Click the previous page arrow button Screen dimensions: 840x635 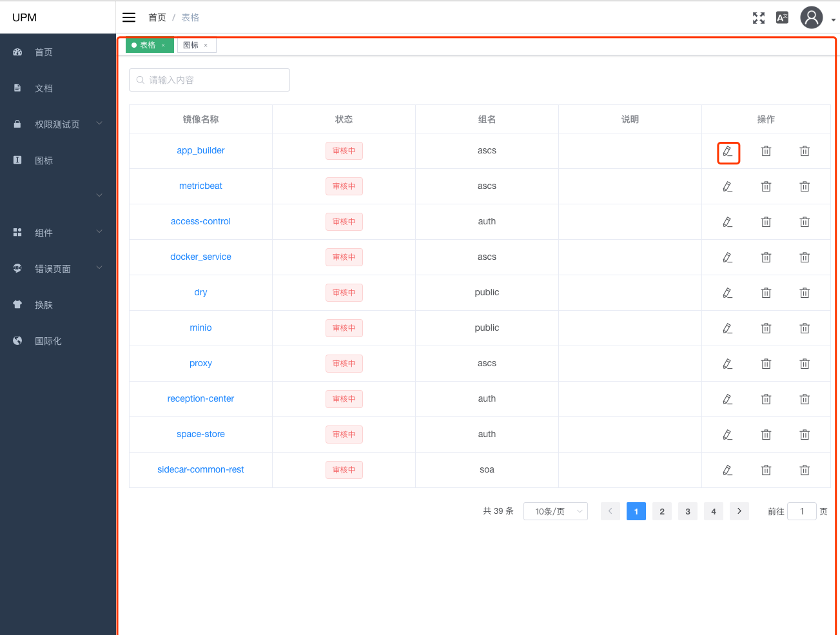[610, 511]
